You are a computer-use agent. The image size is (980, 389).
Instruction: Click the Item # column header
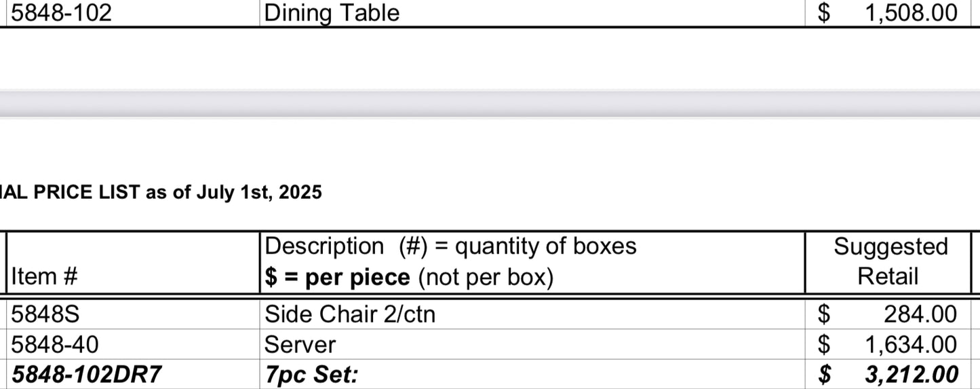coord(45,276)
